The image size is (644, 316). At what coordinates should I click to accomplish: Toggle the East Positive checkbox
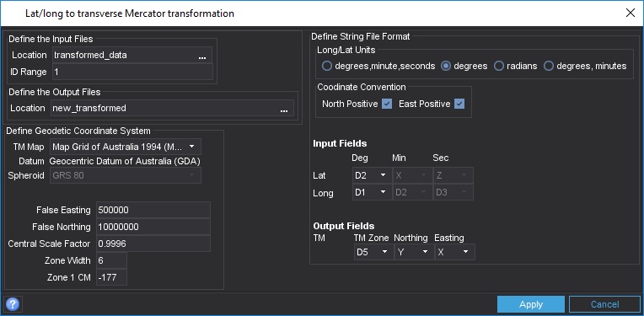(x=459, y=104)
